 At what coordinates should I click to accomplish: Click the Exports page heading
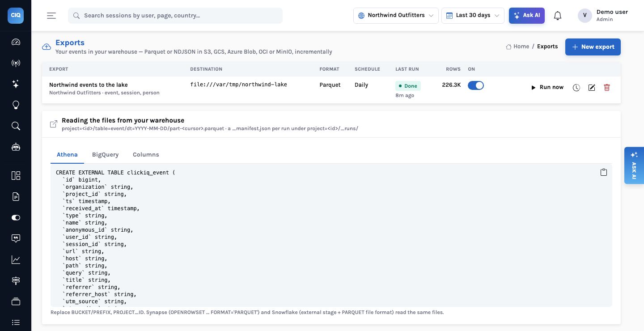(70, 43)
